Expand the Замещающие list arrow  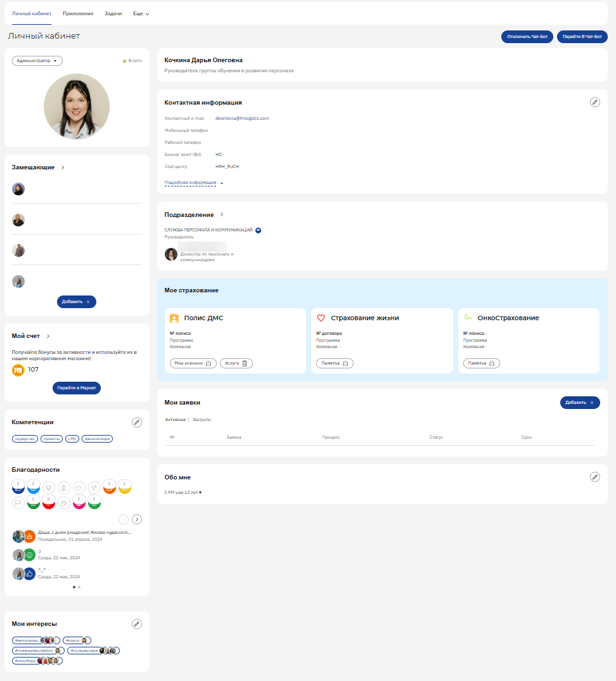click(x=63, y=167)
